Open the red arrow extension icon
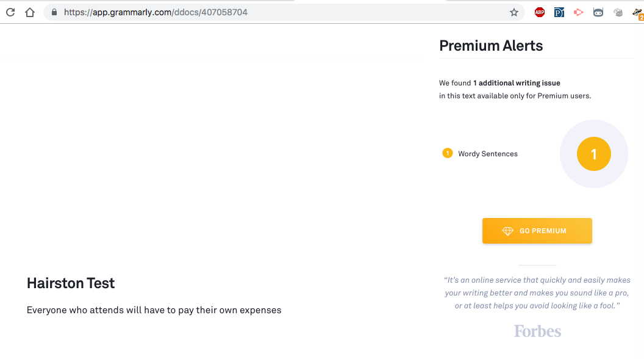The height and width of the screenshot is (359, 644). (578, 12)
